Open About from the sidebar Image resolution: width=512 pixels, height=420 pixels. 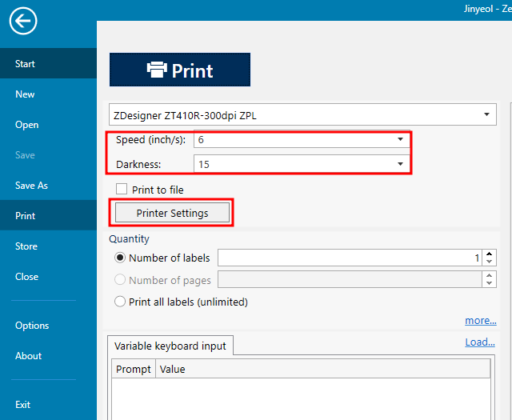pos(48,356)
